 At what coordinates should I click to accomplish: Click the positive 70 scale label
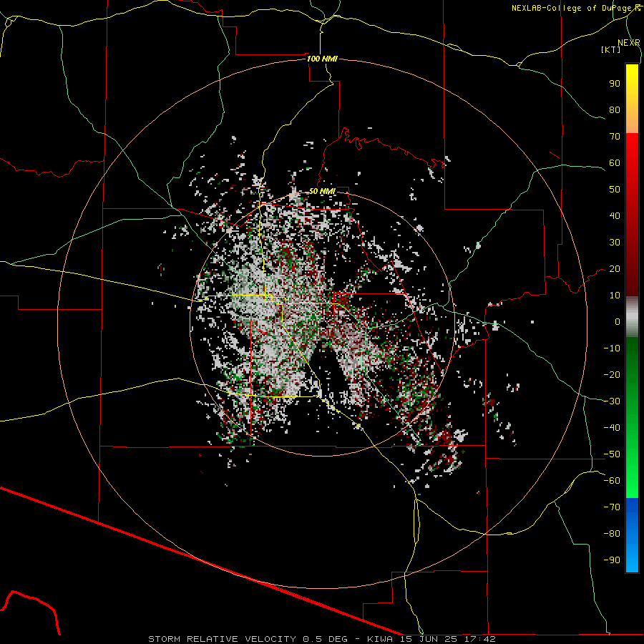[x=615, y=137]
